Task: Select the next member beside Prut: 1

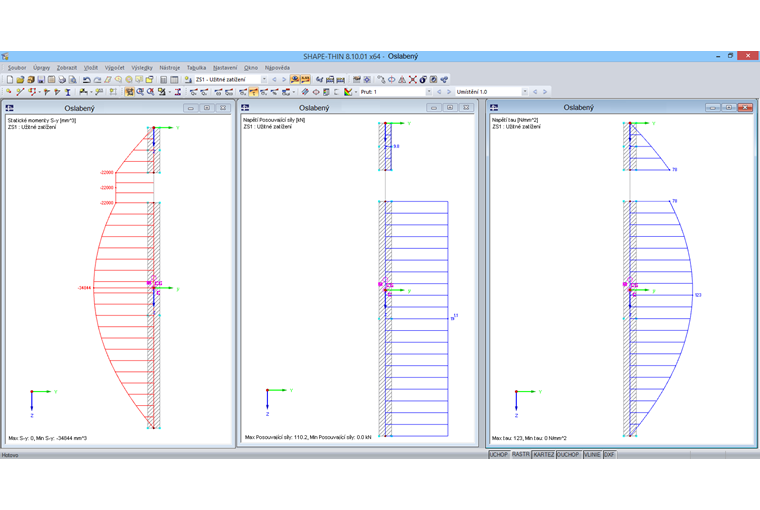Action: (x=449, y=92)
